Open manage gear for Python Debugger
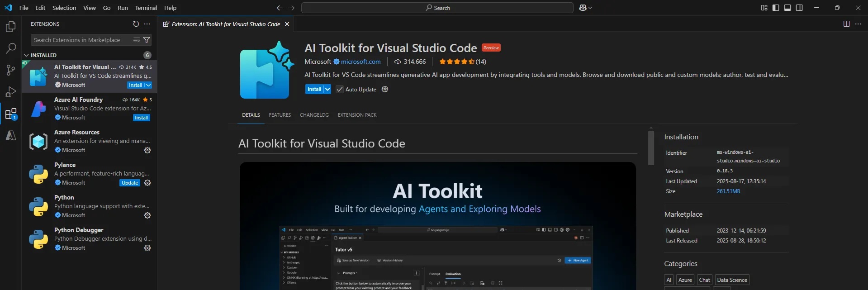 (147, 248)
